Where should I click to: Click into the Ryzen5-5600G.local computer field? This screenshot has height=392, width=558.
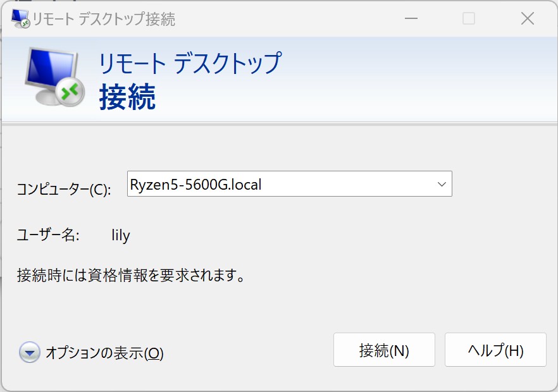[x=289, y=184]
